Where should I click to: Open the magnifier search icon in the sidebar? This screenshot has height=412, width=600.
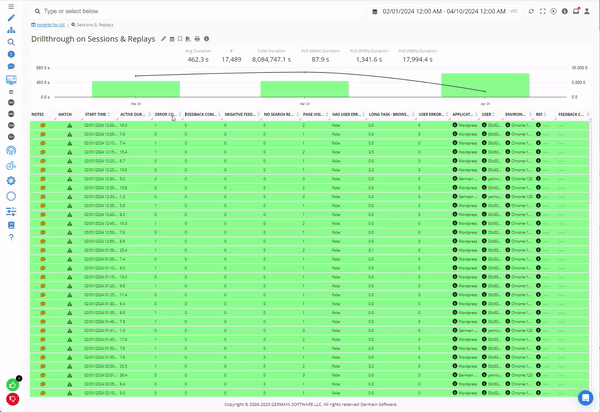[10, 42]
